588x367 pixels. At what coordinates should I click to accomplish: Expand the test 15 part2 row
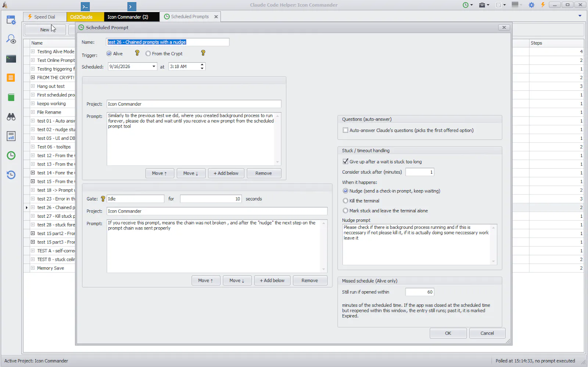[x=33, y=234]
